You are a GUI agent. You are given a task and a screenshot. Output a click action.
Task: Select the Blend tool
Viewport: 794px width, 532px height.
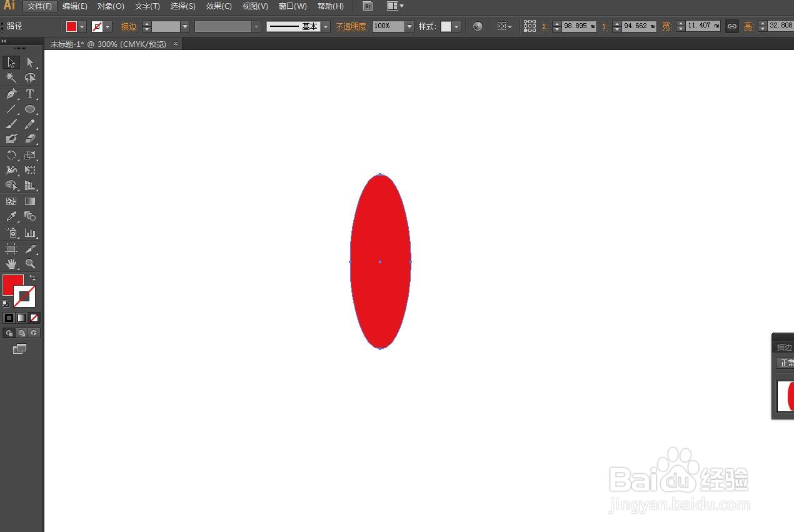click(x=30, y=216)
